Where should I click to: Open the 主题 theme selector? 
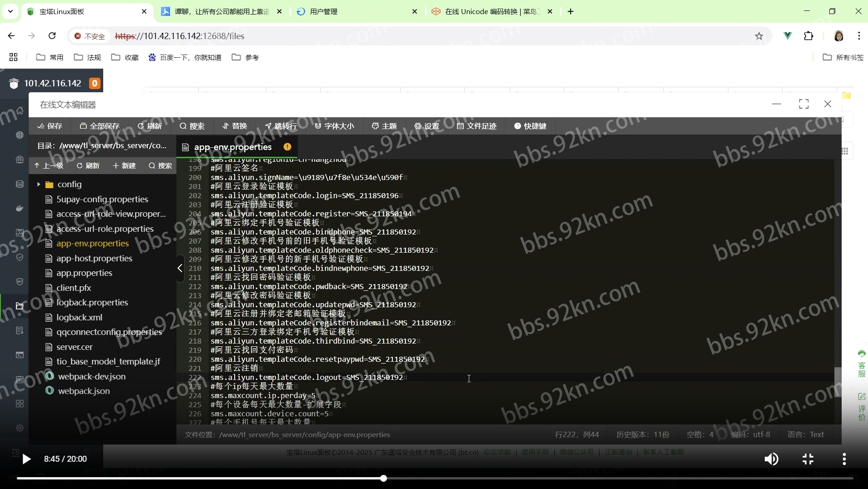pos(384,126)
